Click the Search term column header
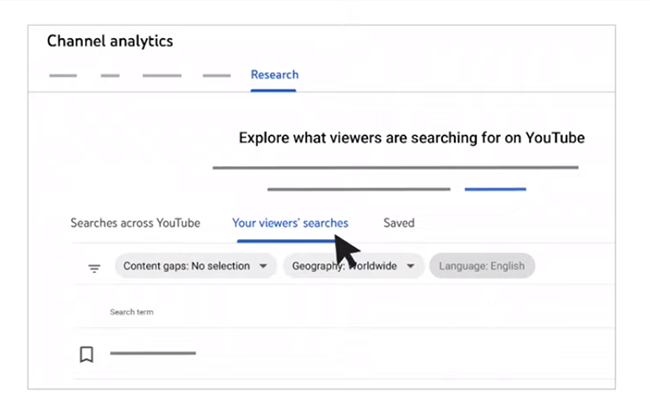The height and width of the screenshot is (407, 650). (131, 312)
